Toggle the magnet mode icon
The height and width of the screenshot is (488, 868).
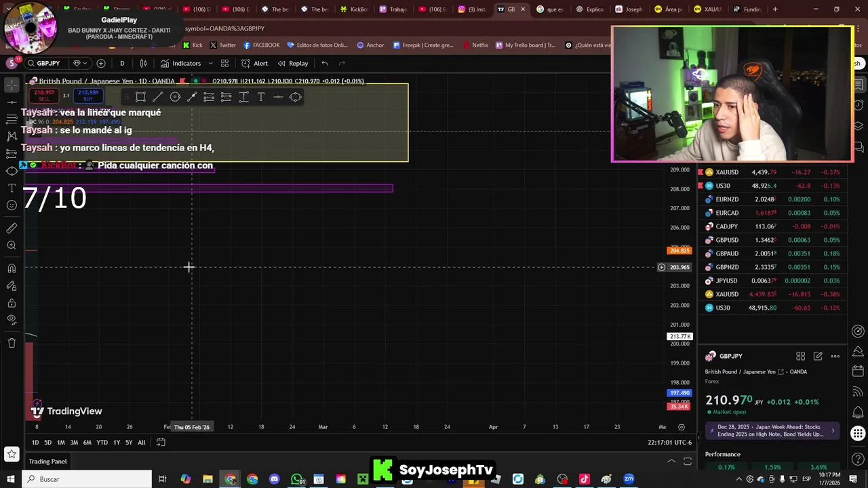(12, 268)
